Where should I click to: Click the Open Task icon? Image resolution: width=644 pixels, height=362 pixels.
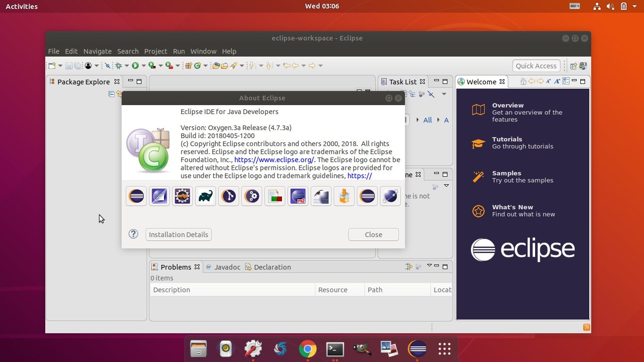(x=224, y=66)
